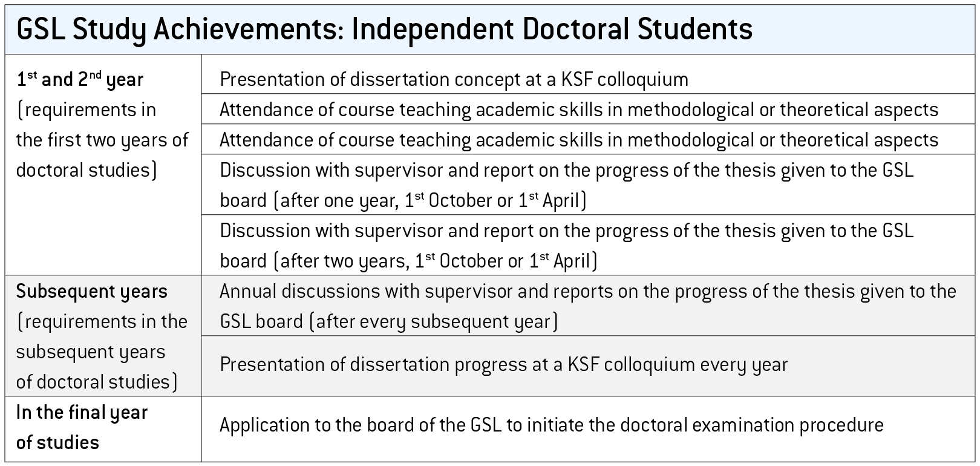Click "Independent Doctoral Students" in the header
980x466 pixels.
(x=552, y=28)
